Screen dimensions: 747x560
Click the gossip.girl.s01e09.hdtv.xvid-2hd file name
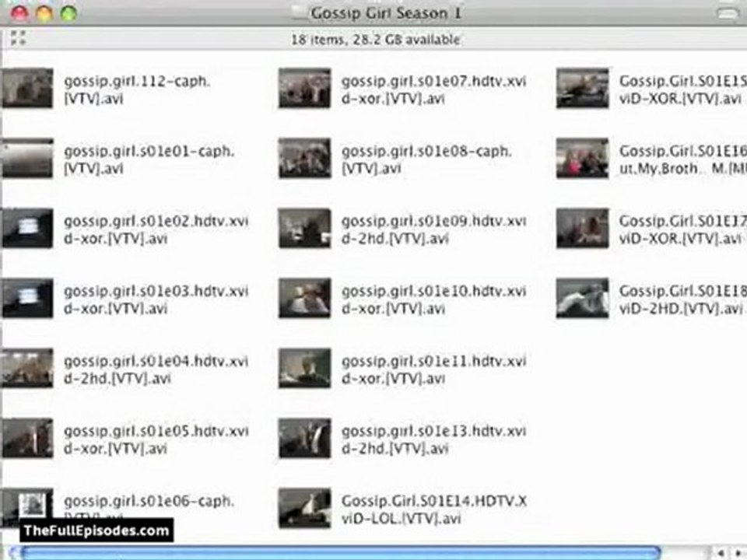coord(434,229)
